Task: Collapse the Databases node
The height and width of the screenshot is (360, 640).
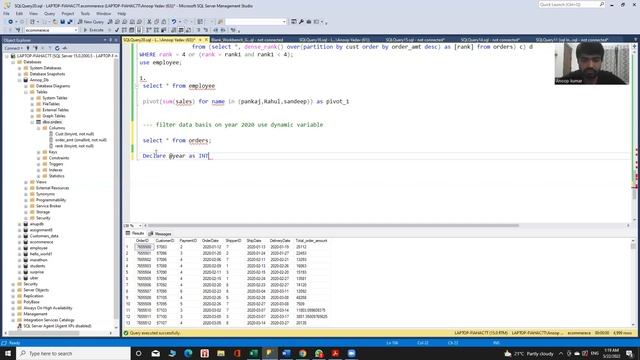Action: pyautogui.click(x=13, y=62)
